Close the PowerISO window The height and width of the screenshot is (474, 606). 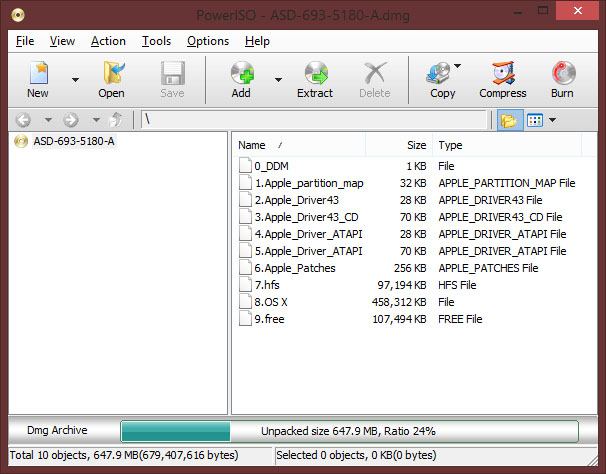click(x=578, y=10)
